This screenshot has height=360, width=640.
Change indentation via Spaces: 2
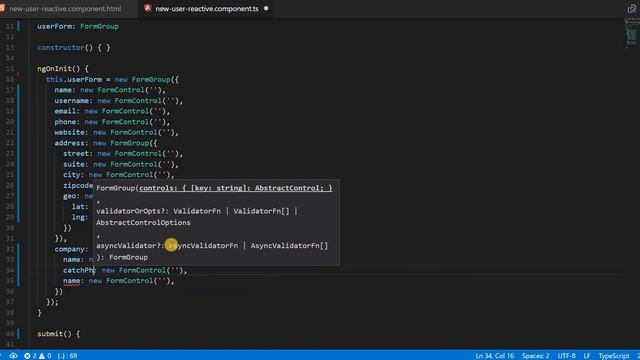coord(536,356)
